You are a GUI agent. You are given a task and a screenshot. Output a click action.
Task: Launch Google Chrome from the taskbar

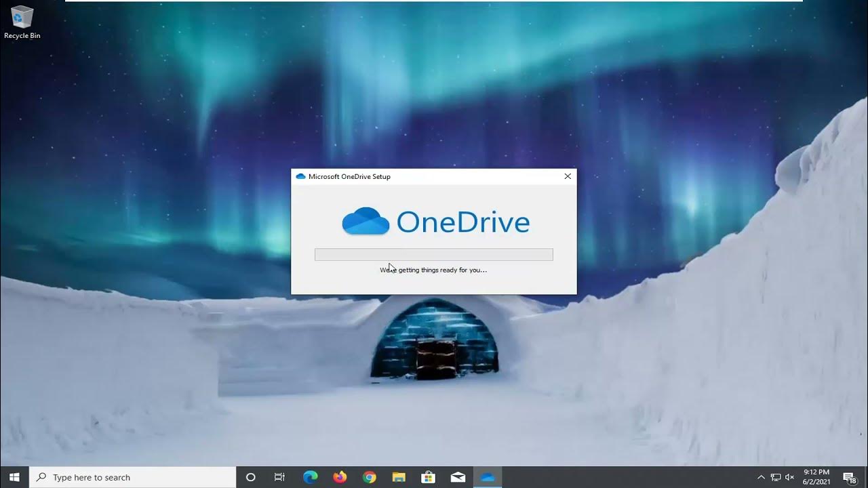point(369,477)
